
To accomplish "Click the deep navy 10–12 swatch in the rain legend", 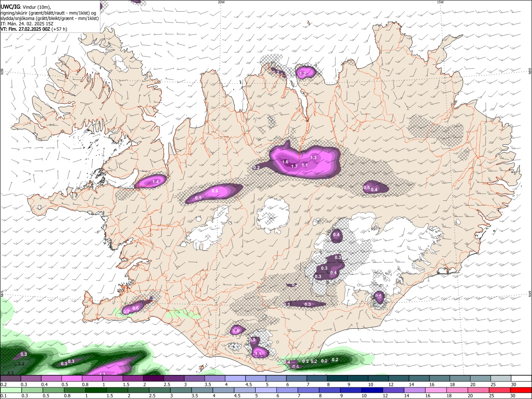I will coord(372,390).
